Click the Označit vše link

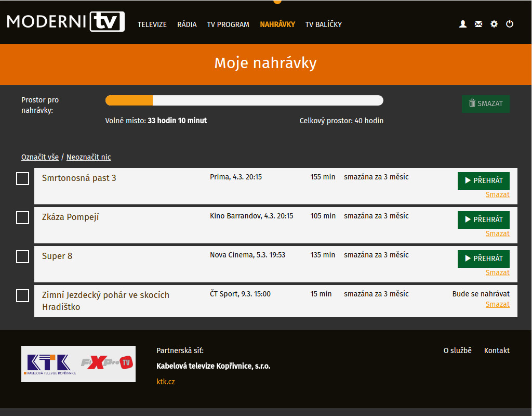point(40,157)
